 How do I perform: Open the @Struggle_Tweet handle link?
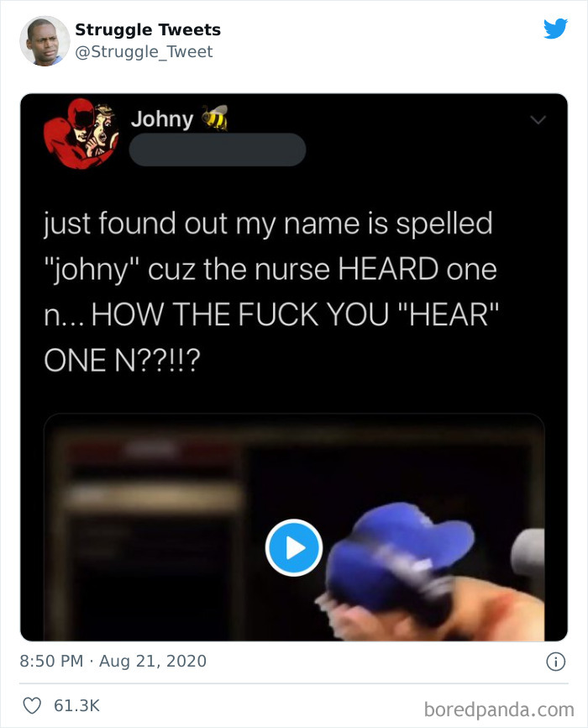click(144, 51)
